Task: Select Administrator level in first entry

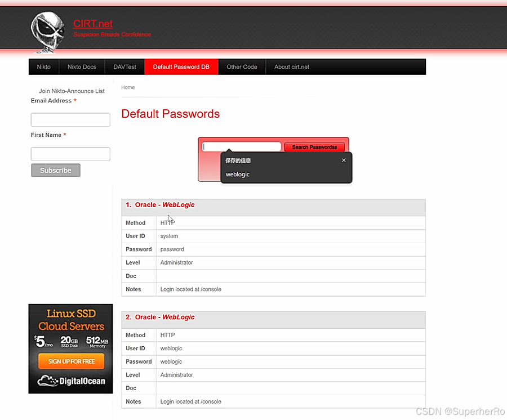Action: point(176,263)
